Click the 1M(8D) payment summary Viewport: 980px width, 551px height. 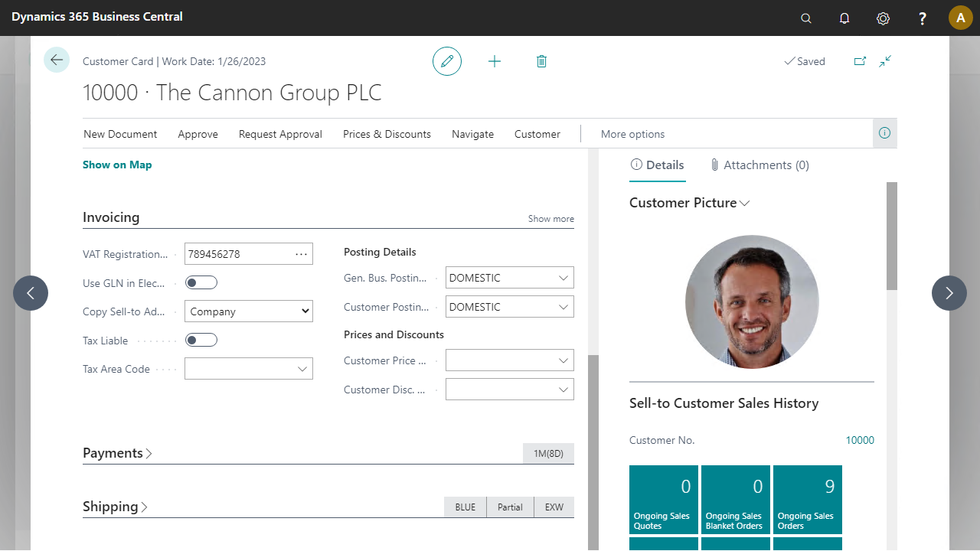(x=548, y=454)
